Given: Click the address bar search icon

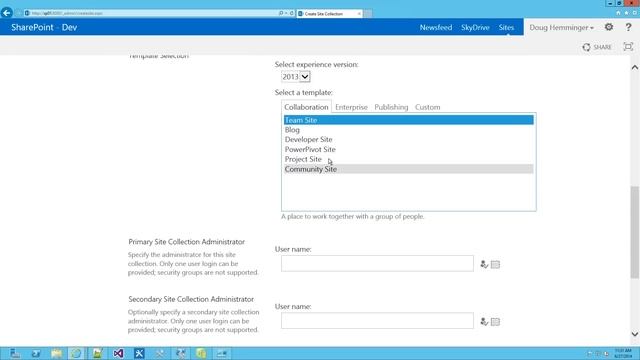Looking at the screenshot, I should coord(281,13).
